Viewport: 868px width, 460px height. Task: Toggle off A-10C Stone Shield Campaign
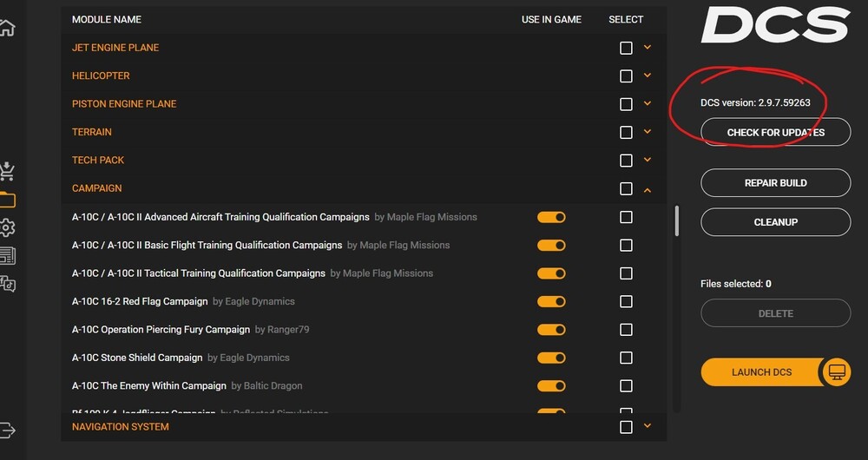tap(551, 358)
